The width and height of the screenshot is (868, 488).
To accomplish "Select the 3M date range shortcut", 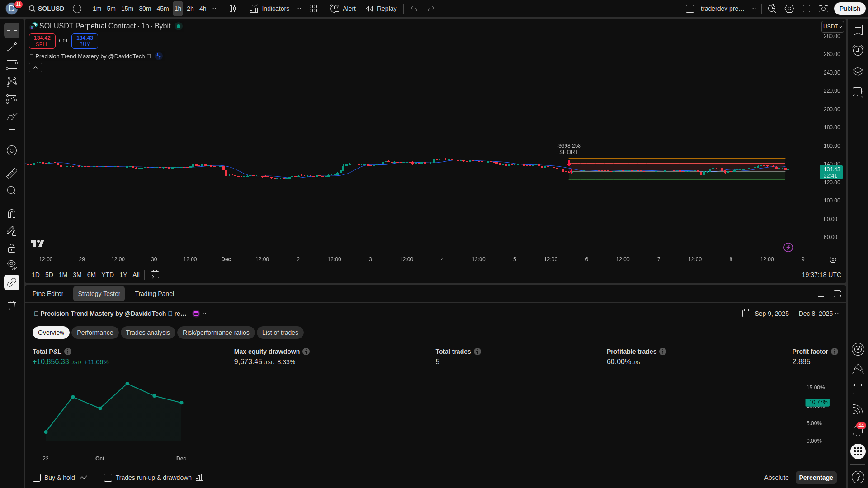I will point(77,275).
